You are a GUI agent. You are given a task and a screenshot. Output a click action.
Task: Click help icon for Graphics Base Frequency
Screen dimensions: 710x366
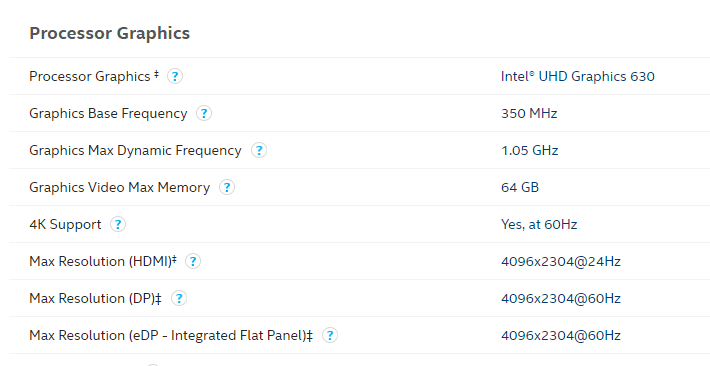click(x=204, y=113)
